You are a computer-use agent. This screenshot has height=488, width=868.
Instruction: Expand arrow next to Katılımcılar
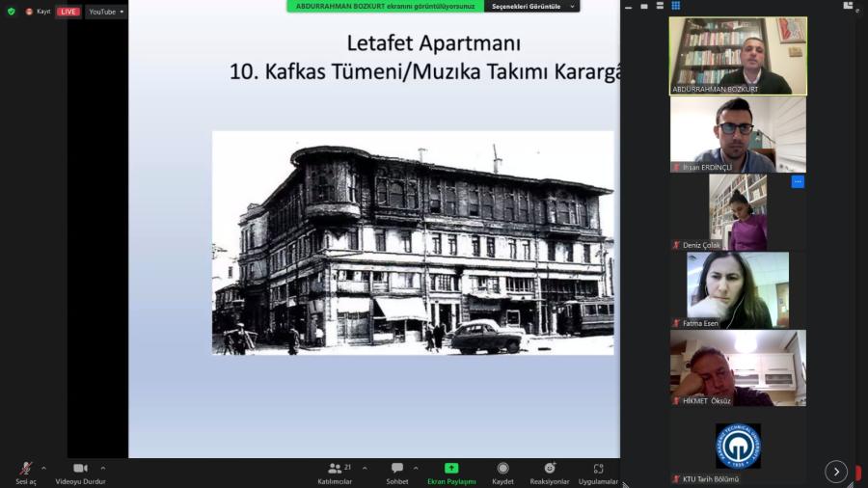[x=365, y=469]
